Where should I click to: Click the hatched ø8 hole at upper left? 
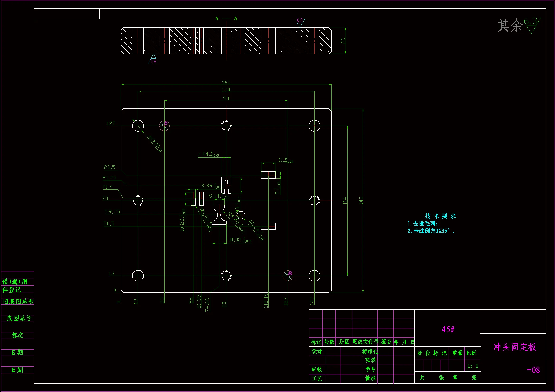(164, 126)
